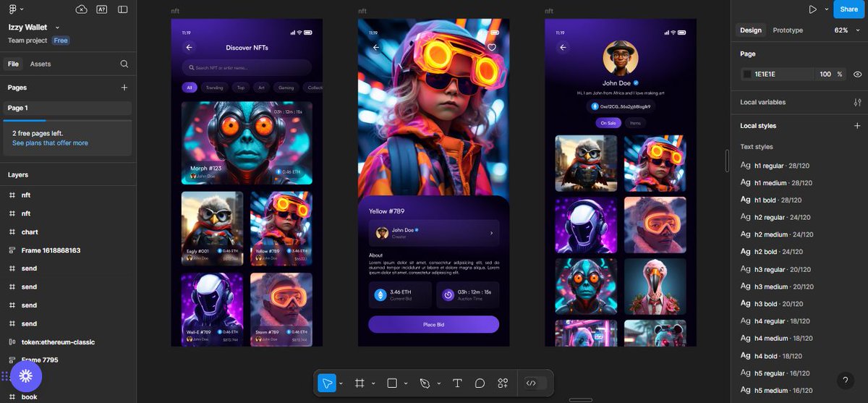The image size is (868, 403).
Task: Expand Frame tool options arrow
Action: click(373, 383)
